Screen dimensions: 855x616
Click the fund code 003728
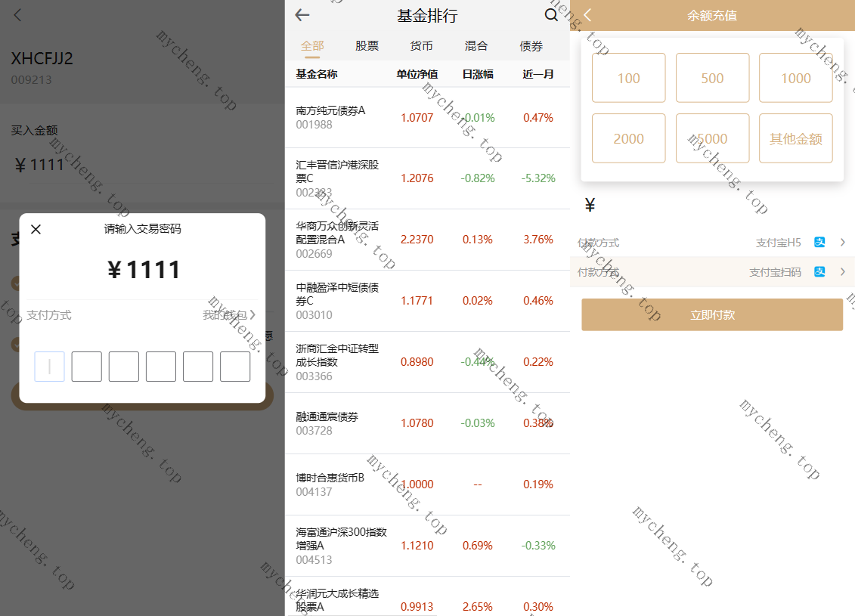[x=314, y=431]
